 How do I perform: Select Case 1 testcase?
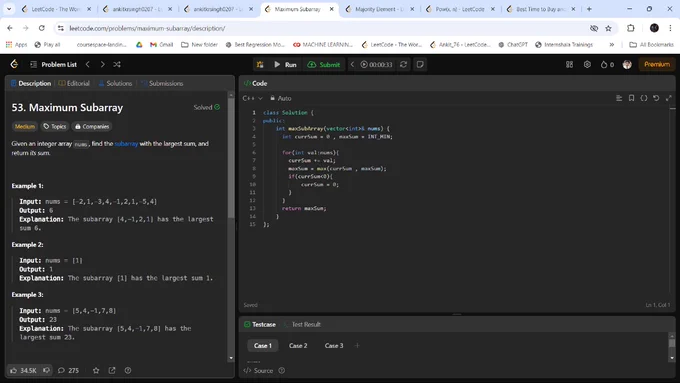263,346
